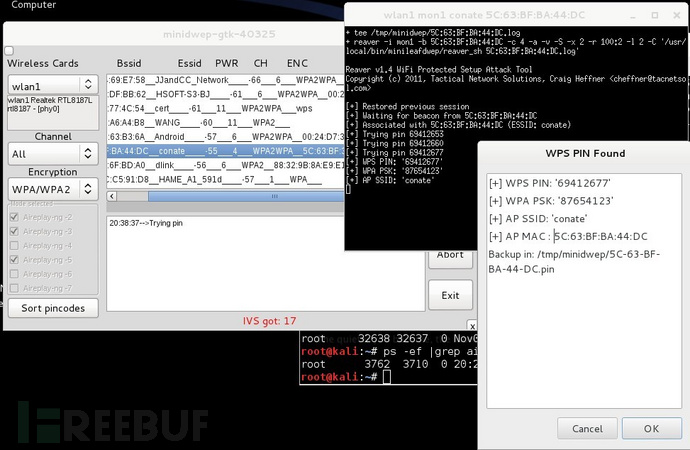Image resolution: width=690 pixels, height=450 pixels.
Task: Click the Exit button
Action: pyautogui.click(x=450, y=295)
